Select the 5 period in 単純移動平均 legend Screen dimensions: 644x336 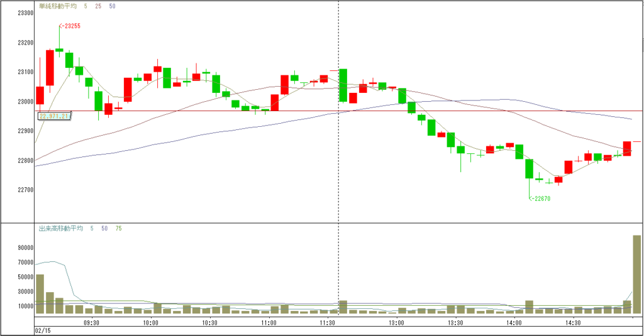tap(86, 6)
